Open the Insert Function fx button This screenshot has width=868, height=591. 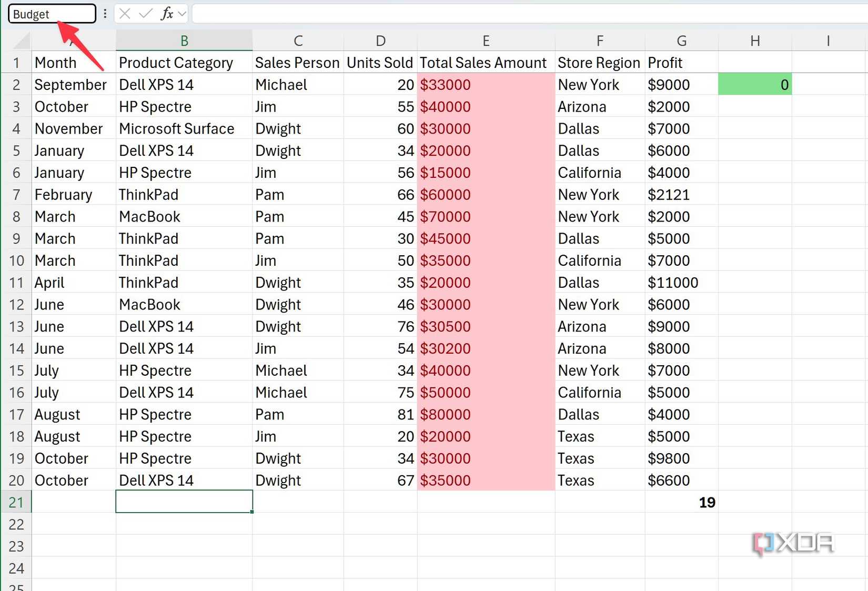point(167,14)
